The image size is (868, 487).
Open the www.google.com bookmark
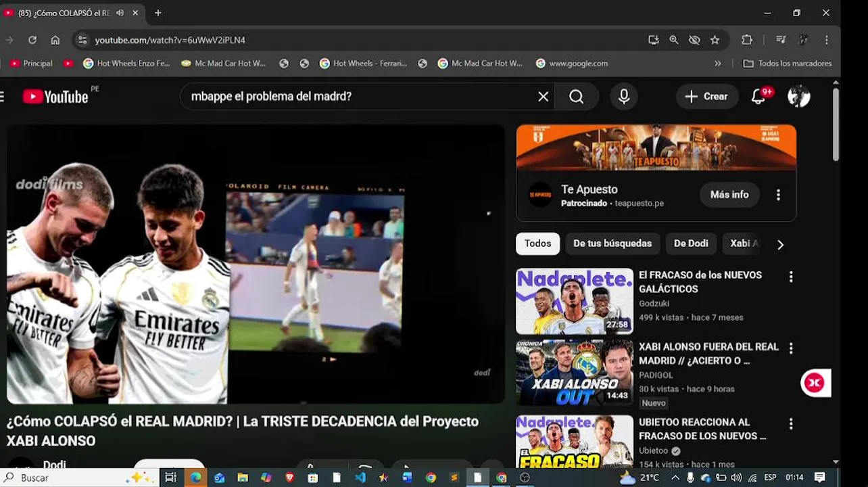click(x=572, y=64)
